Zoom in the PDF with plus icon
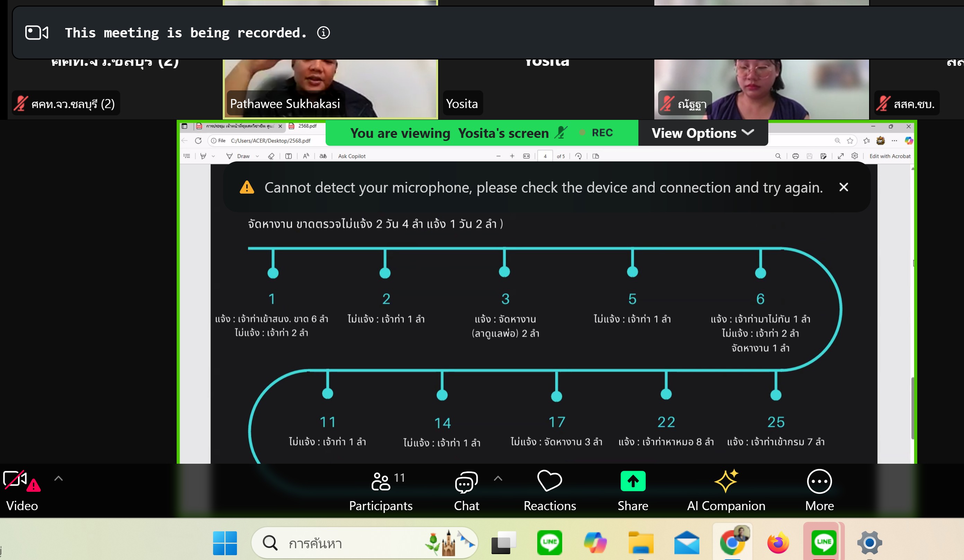The height and width of the screenshot is (560, 964). click(512, 156)
